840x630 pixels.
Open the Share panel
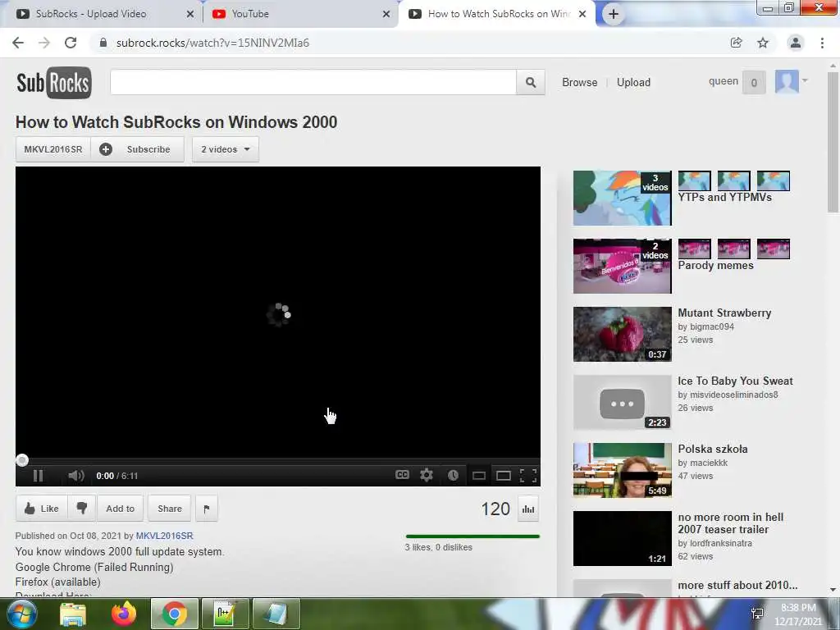pos(169,509)
